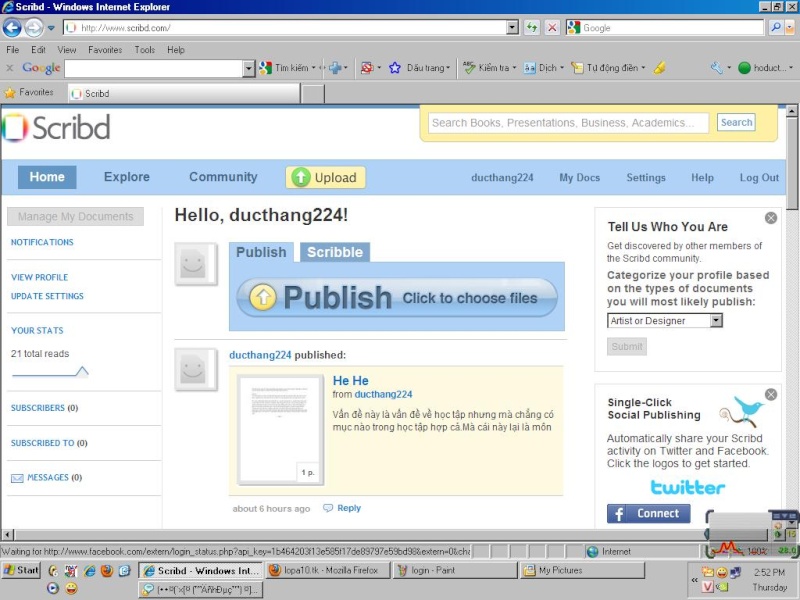Viewport: 800px width, 600px height.
Task: Click the horizontal scrollbar left arrow
Action: (7, 535)
